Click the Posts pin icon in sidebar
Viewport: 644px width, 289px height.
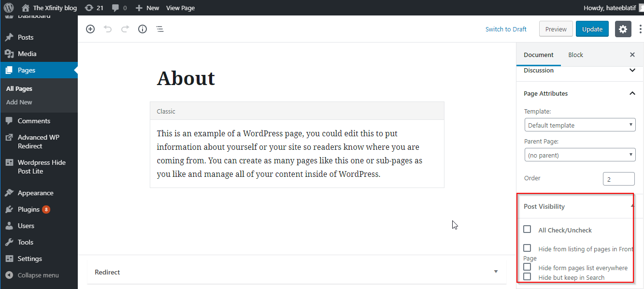9,37
